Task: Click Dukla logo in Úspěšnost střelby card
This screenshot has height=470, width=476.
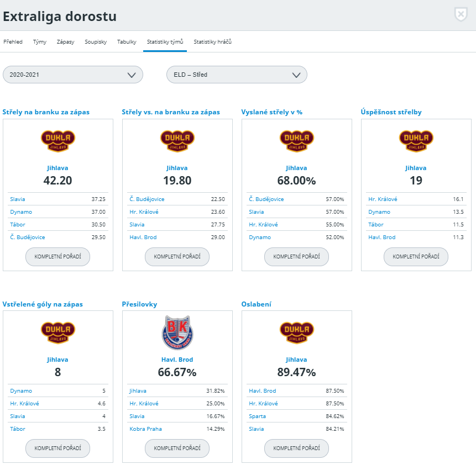Action: pyautogui.click(x=416, y=141)
